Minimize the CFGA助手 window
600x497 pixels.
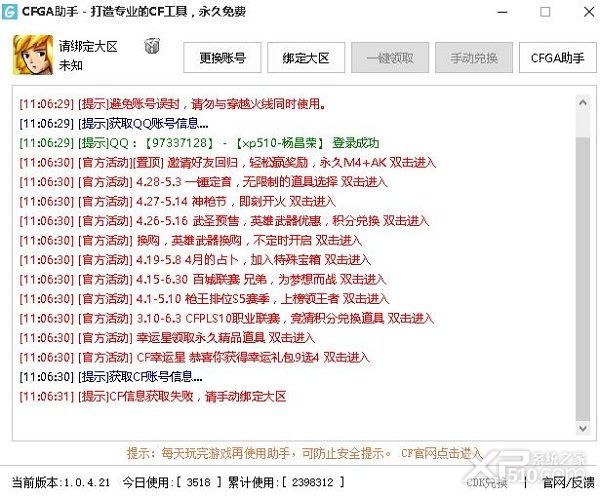502,12
